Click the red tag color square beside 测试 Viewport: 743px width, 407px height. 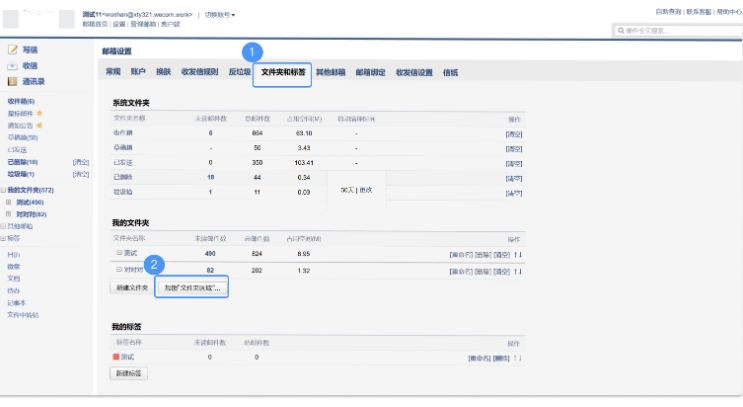[x=116, y=356]
